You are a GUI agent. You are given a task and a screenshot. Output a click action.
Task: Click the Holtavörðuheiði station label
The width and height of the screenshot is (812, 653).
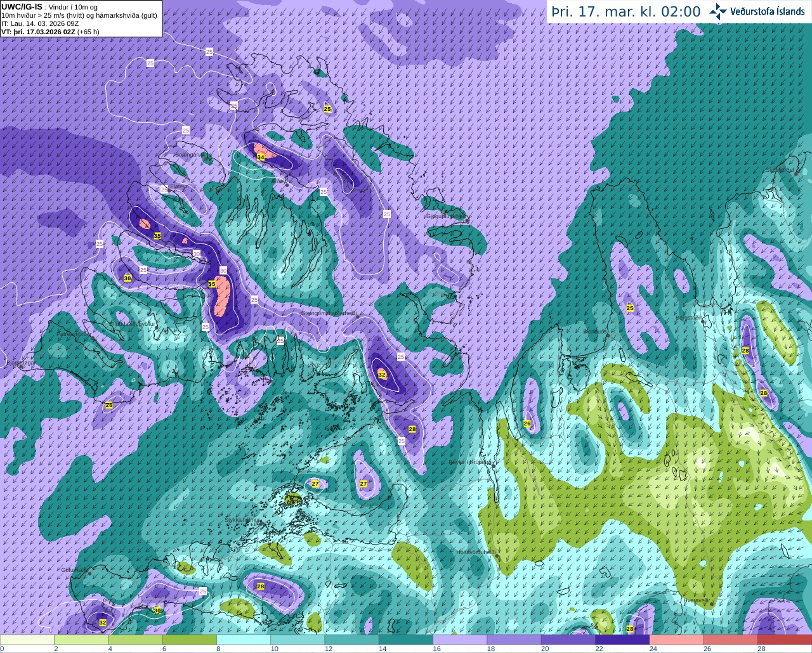coord(476,552)
